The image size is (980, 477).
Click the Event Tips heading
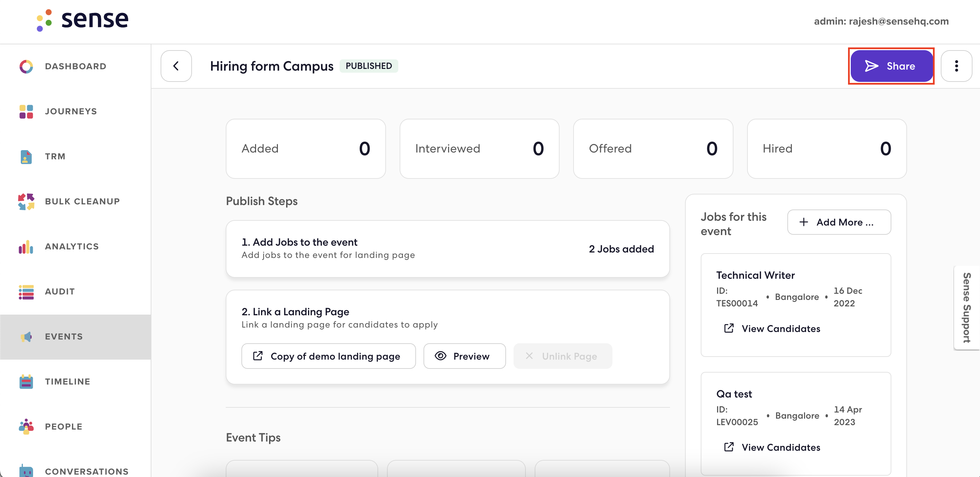[253, 437]
